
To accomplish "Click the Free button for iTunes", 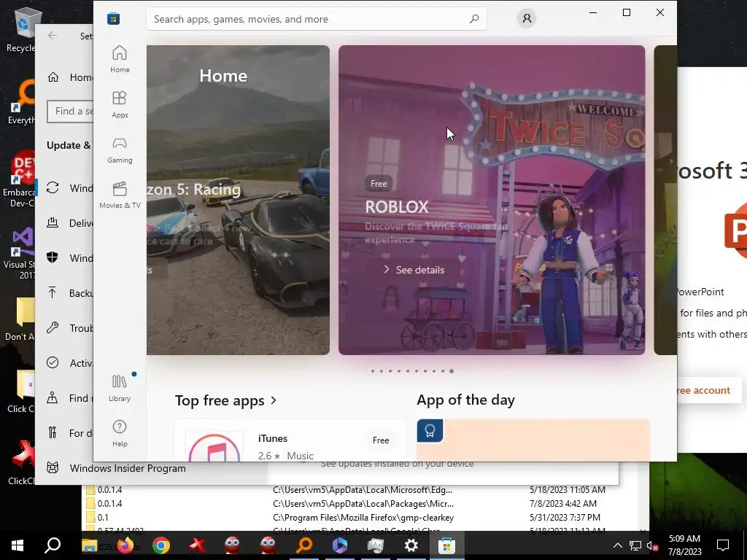I will pos(381,440).
